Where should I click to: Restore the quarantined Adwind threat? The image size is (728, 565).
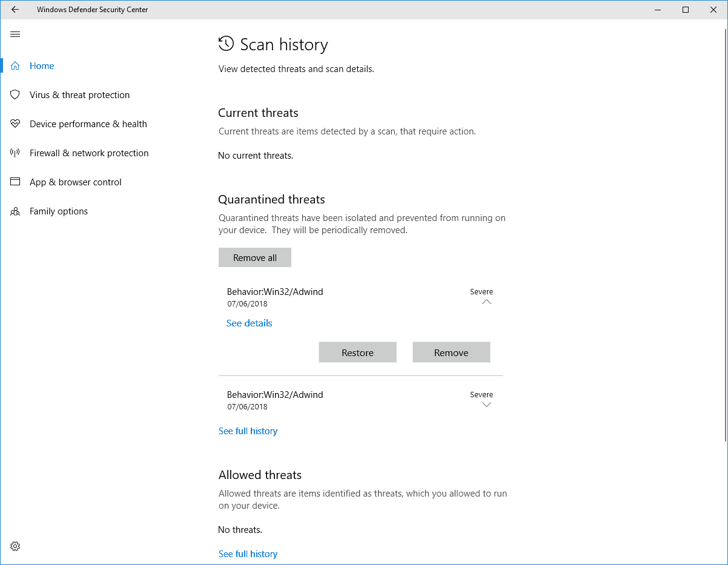click(x=357, y=352)
